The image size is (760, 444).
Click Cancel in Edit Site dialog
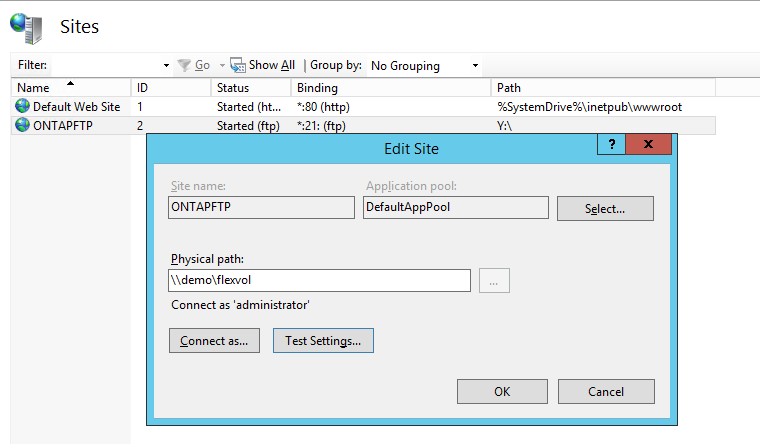[606, 392]
